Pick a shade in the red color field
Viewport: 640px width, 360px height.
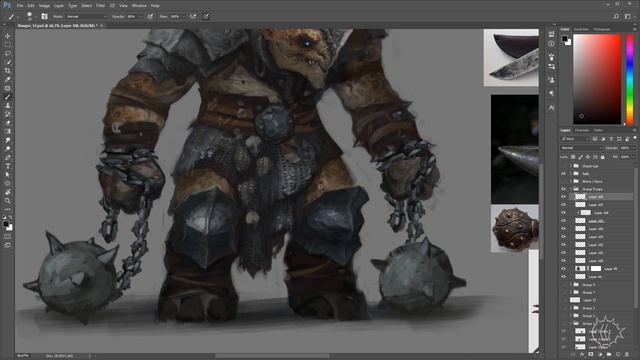(x=597, y=79)
